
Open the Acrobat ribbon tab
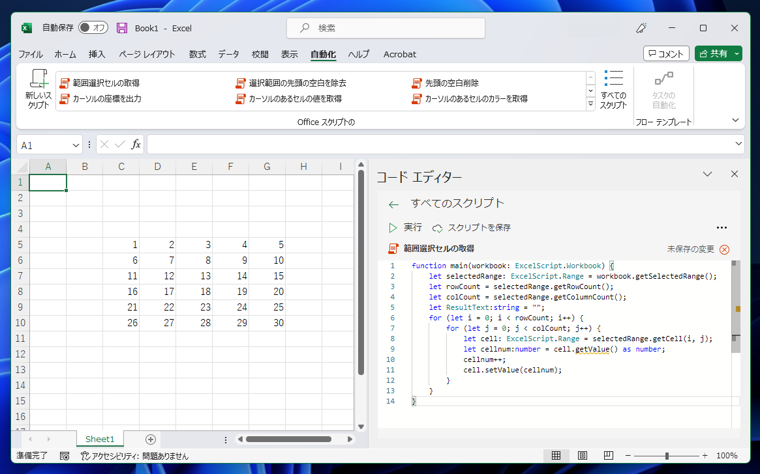[x=399, y=54]
